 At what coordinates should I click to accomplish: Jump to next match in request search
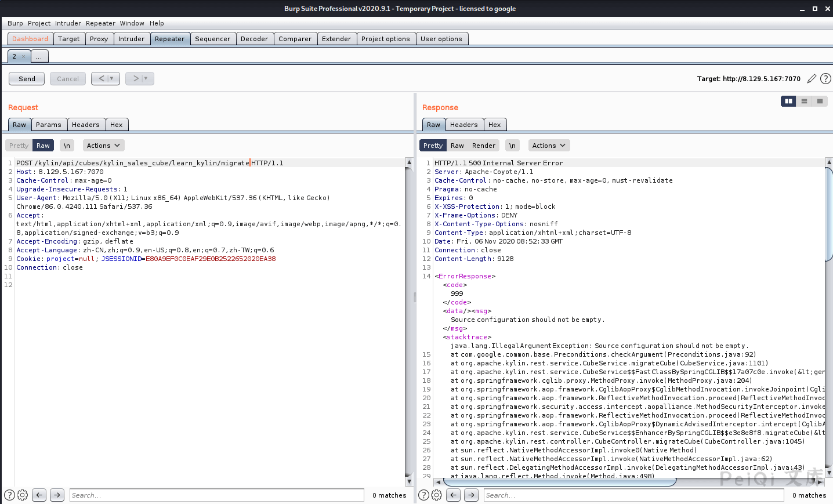tap(57, 495)
